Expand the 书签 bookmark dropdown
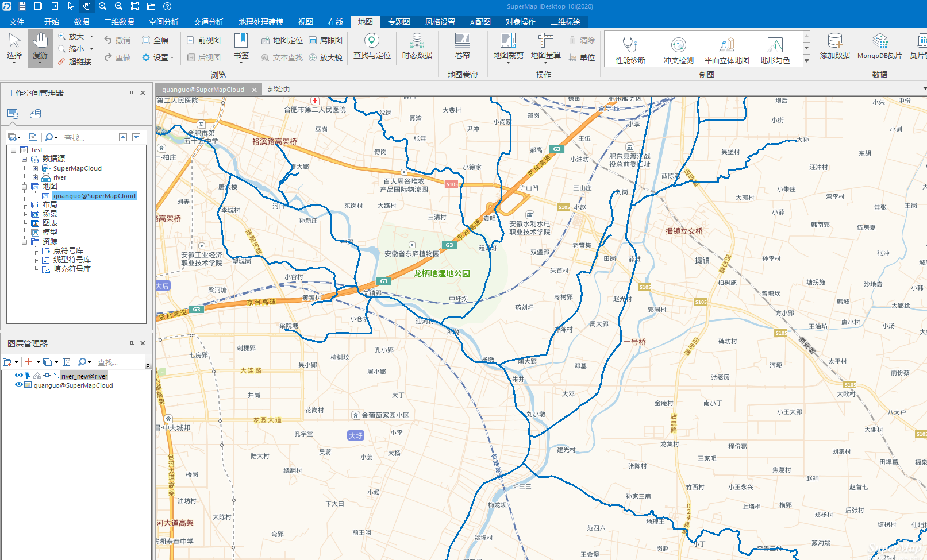The width and height of the screenshot is (927, 560). click(x=241, y=63)
